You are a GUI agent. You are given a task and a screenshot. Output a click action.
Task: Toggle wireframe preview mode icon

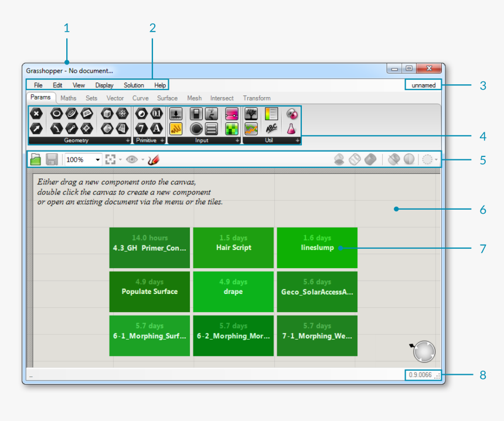point(355,159)
